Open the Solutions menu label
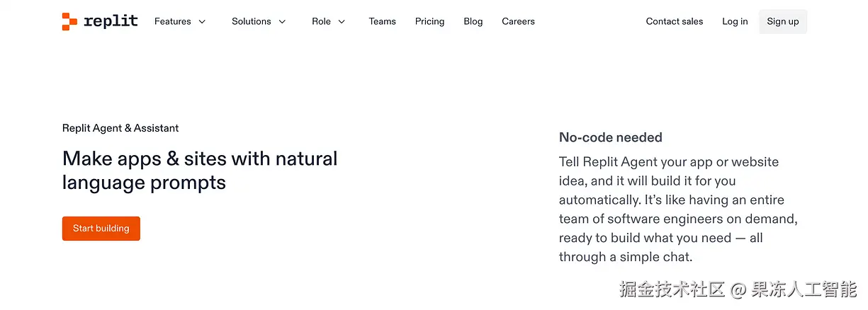 (x=252, y=21)
